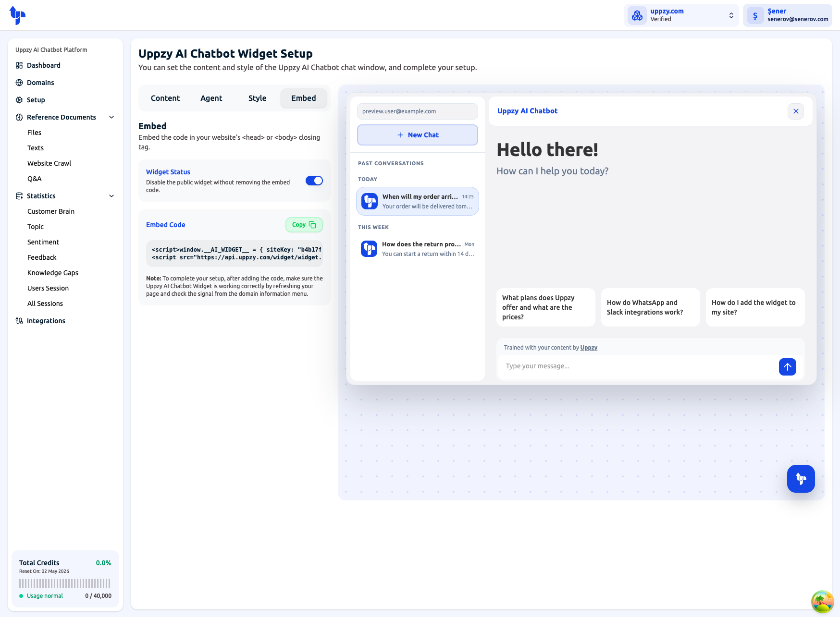Screen dimensions: 840x619
Task: Click the credits usage progress bar
Action: pyautogui.click(x=65, y=583)
